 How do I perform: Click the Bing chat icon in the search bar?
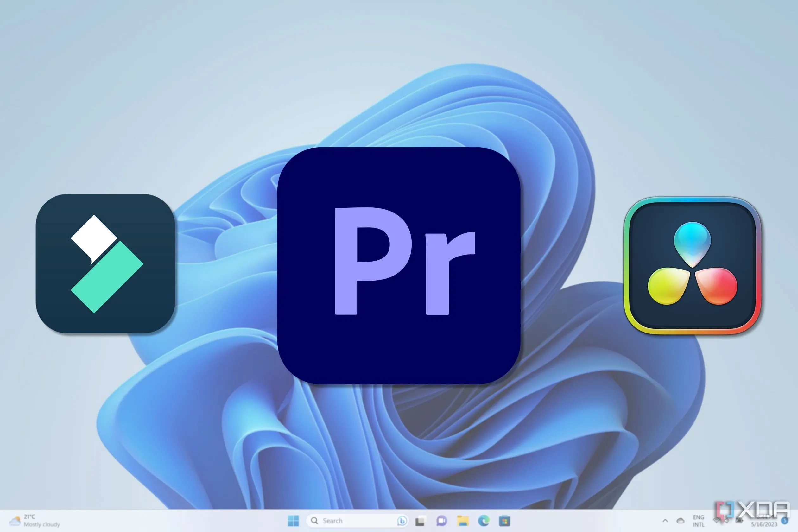[x=402, y=521]
